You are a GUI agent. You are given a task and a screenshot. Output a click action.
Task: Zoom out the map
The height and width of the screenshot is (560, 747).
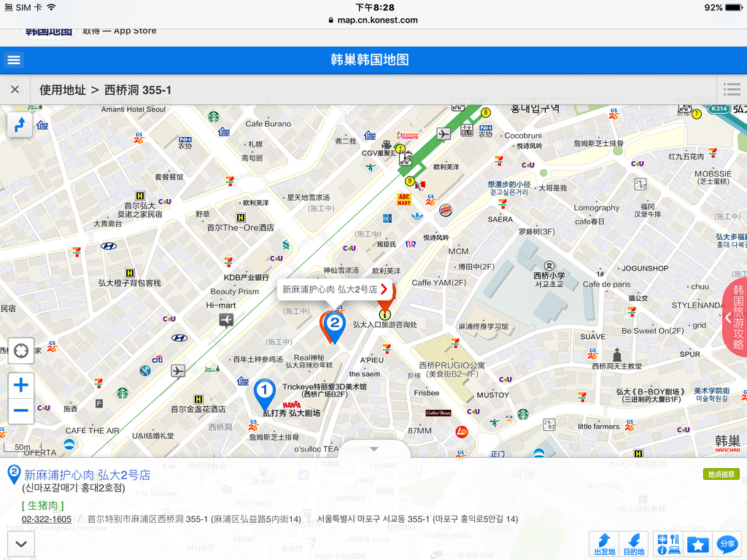coord(21,411)
